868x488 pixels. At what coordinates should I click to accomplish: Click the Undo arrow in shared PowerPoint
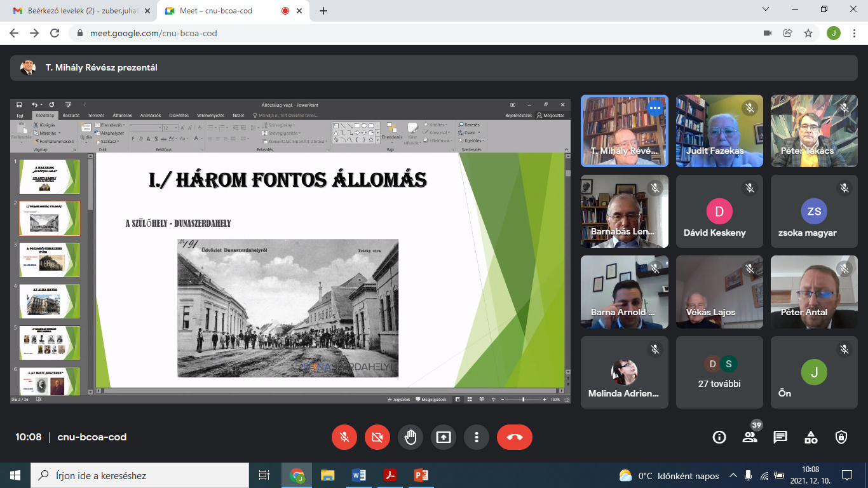click(34, 105)
